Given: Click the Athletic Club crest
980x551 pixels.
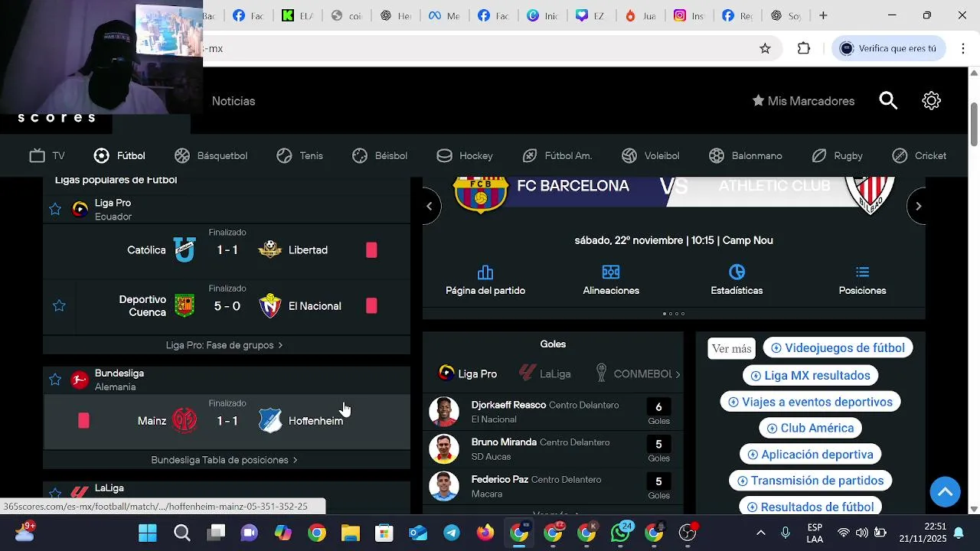Looking at the screenshot, I should coord(871,196).
